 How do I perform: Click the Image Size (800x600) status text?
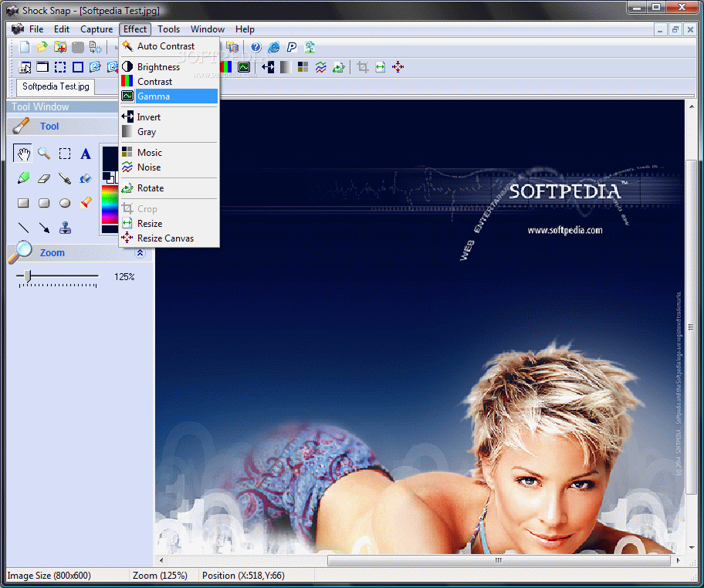pos(49,576)
